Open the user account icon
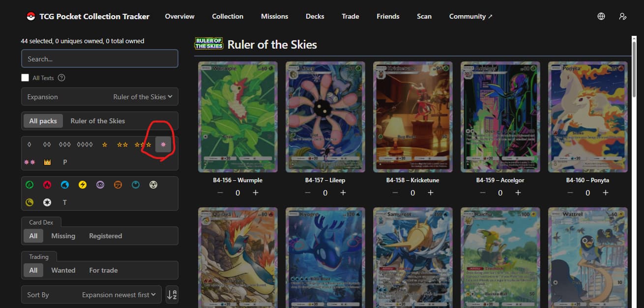644x308 pixels. pos(623,16)
